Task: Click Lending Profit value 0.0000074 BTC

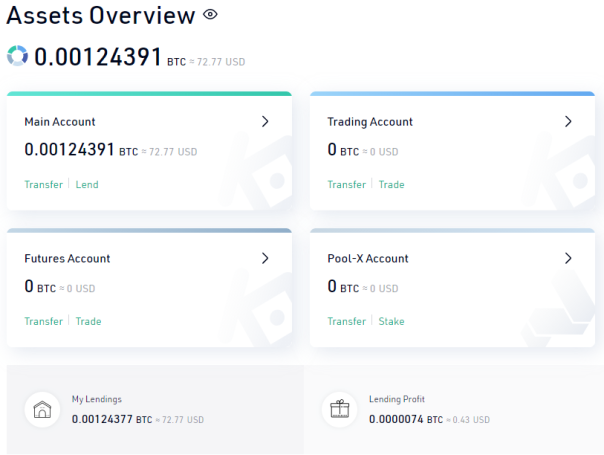Action: [x=406, y=419]
